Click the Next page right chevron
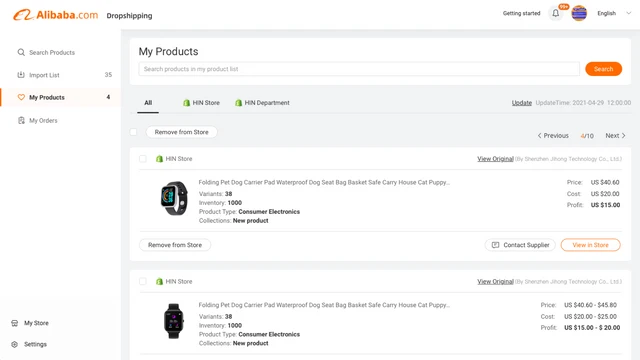The height and width of the screenshot is (360, 640). [623, 136]
